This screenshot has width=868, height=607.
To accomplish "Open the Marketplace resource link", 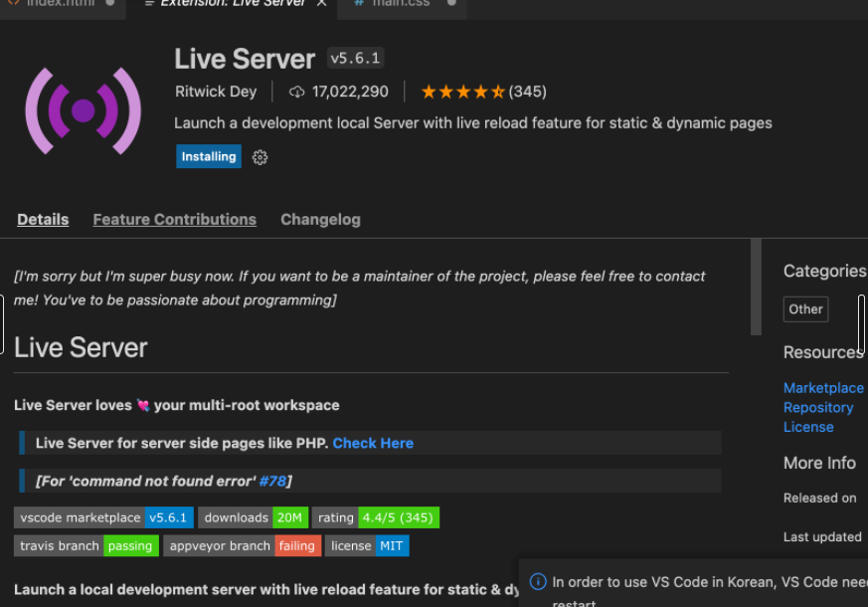I will [823, 388].
